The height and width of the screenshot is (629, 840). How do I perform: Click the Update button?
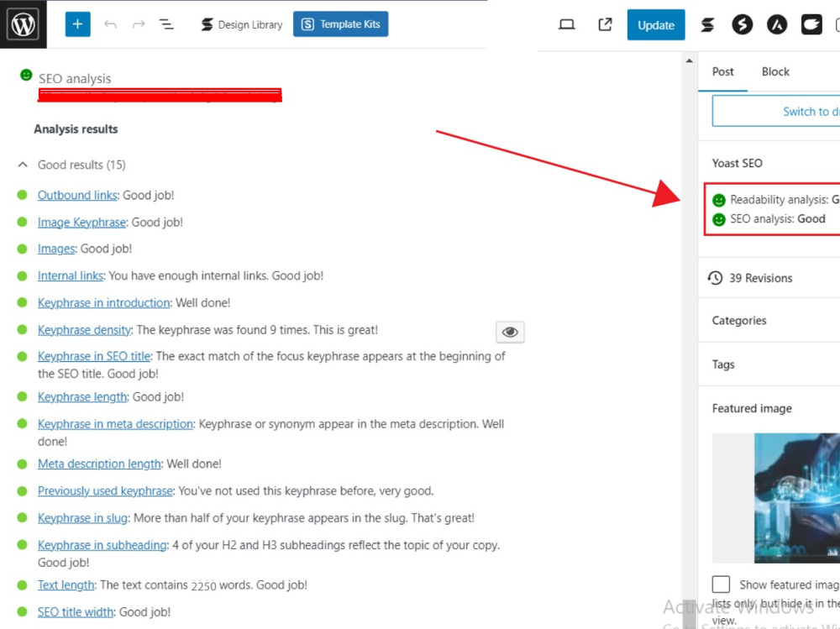656,24
